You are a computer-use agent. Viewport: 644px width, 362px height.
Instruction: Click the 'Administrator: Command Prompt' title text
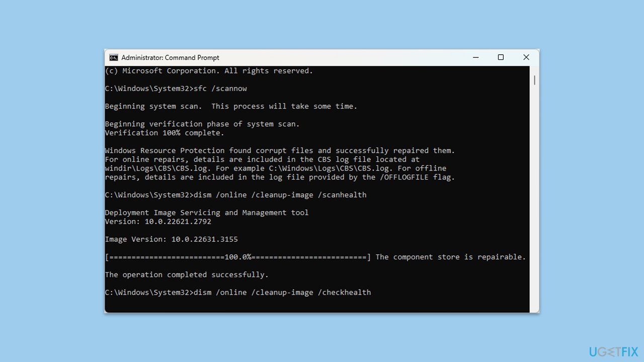point(170,58)
